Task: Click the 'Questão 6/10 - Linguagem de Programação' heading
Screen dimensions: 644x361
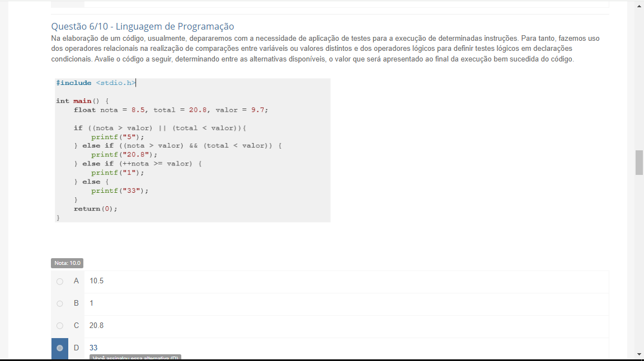Action: (x=142, y=26)
